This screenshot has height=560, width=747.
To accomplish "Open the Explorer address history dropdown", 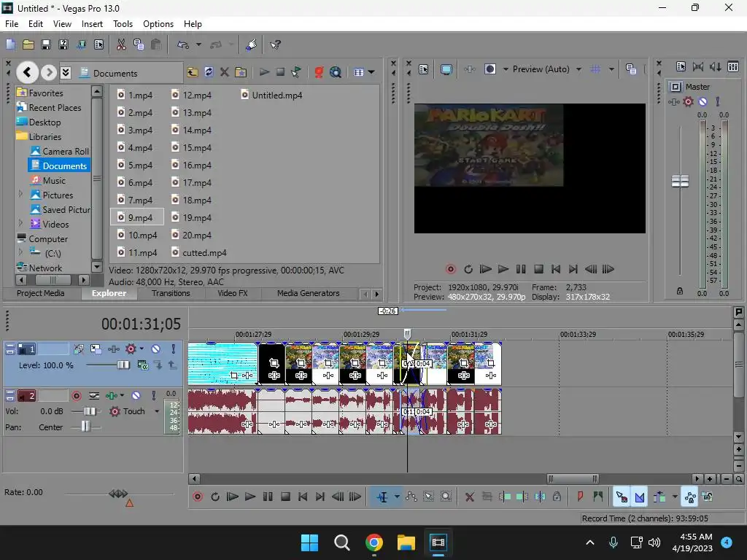I will pyautogui.click(x=66, y=72).
